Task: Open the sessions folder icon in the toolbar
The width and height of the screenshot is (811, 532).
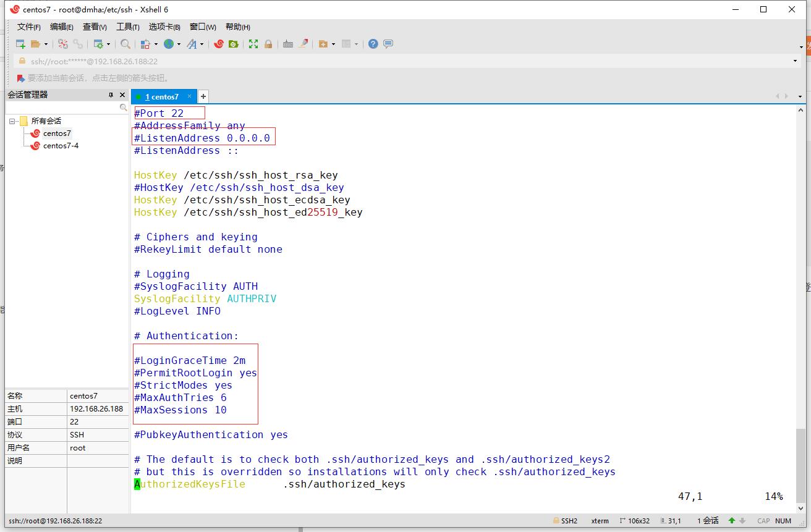Action: (x=35, y=44)
